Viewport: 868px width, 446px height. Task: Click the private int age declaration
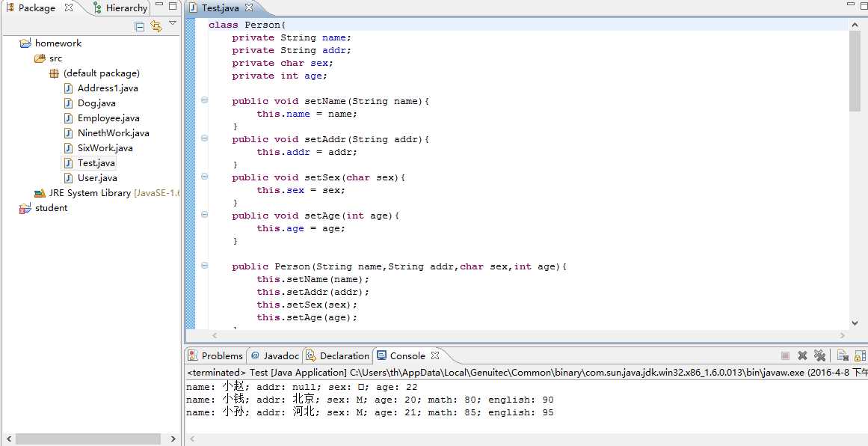[280, 76]
